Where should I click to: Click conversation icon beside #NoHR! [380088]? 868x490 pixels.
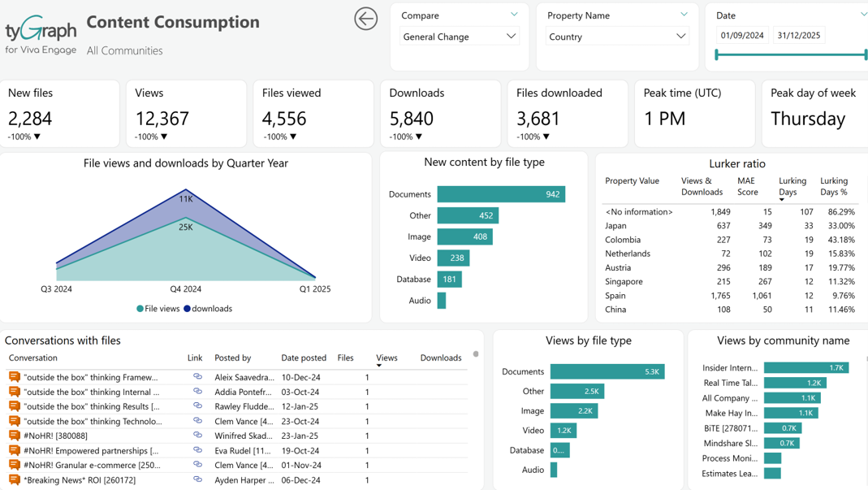click(15, 436)
